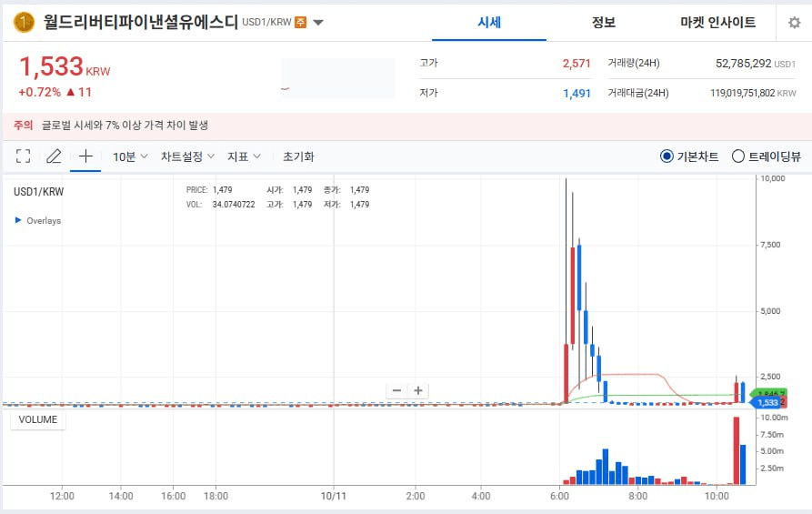Select the 시세 tab
Viewport: 812px width, 514px height.
(489, 23)
